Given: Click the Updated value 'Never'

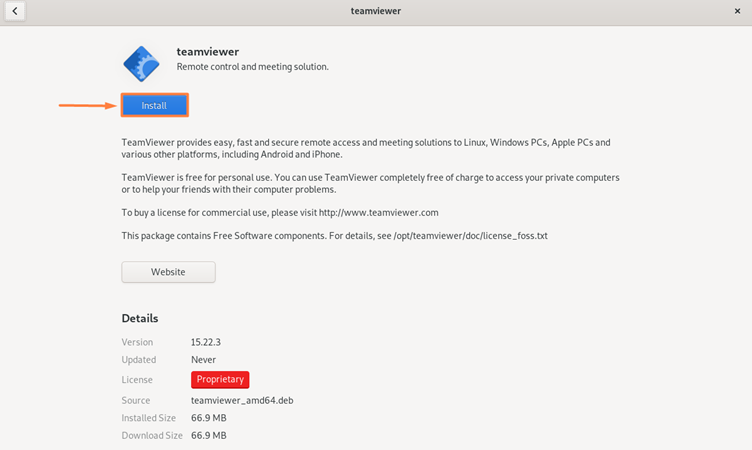Looking at the screenshot, I should coord(203,360).
